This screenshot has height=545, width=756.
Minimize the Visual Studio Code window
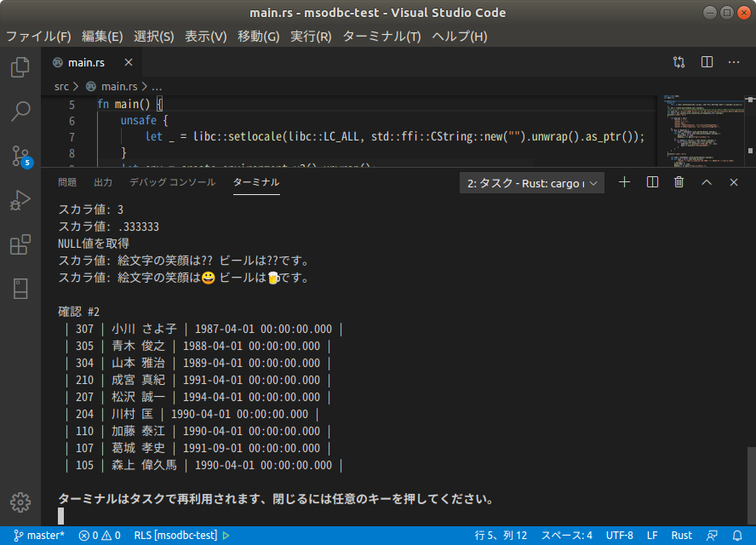coord(710,13)
